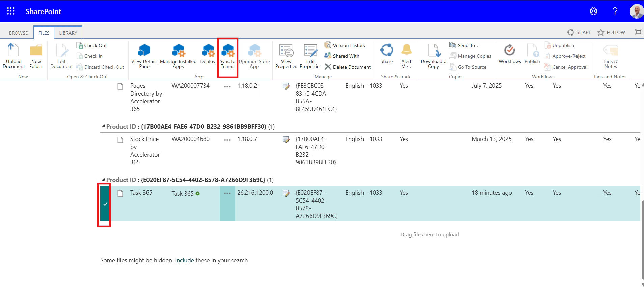Uncheck the Task 365 row selection checkbox
This screenshot has height=287, width=644.
(x=105, y=204)
